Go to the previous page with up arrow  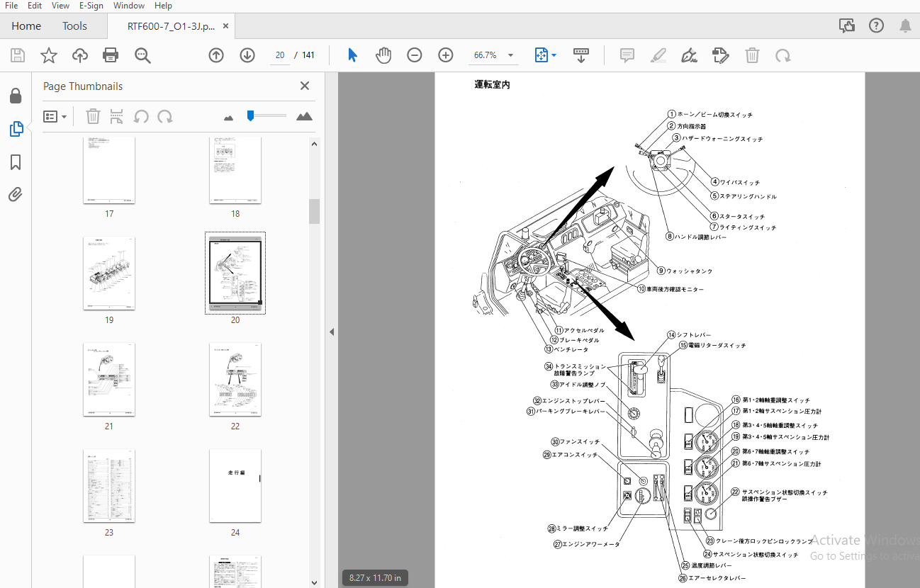(216, 55)
